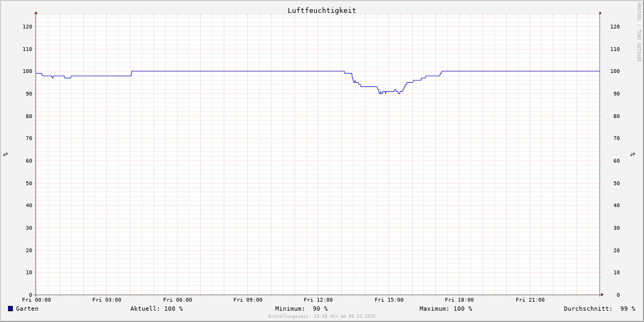Click the percent unit label on left axis
The height and width of the screenshot is (322, 644).
pos(5,154)
